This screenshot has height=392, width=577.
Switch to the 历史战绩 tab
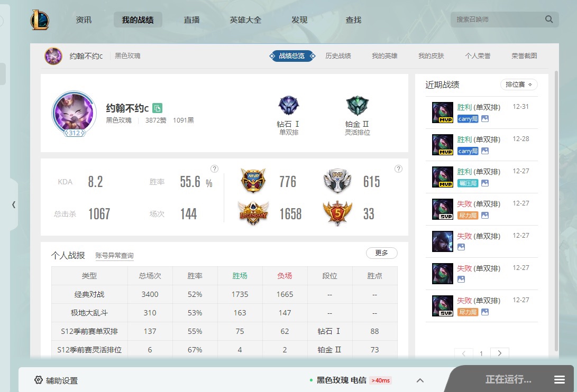[x=338, y=56]
